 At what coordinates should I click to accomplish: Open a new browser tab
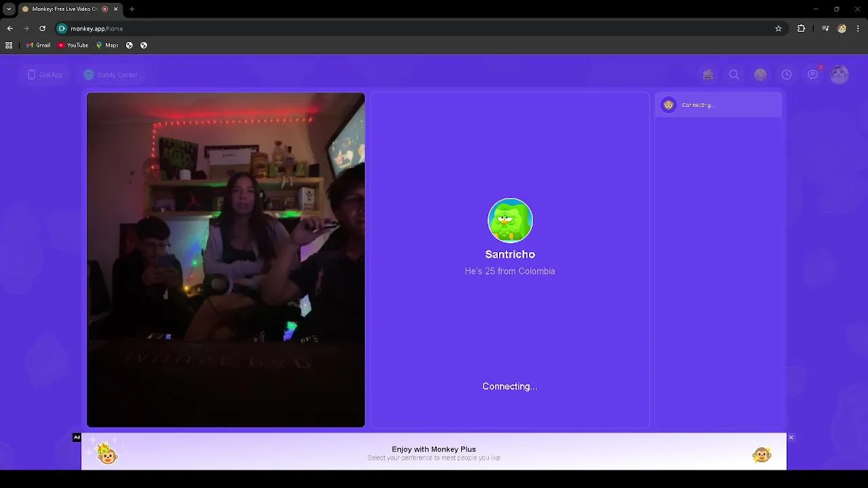coord(132,9)
